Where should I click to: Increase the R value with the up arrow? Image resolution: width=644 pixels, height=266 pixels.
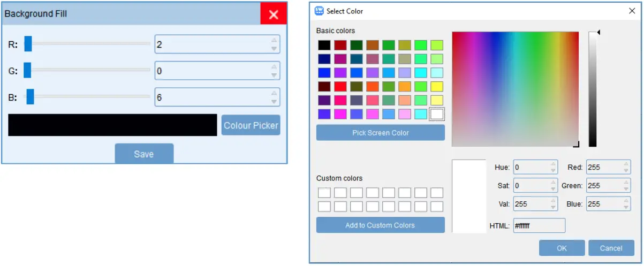pos(274,40)
